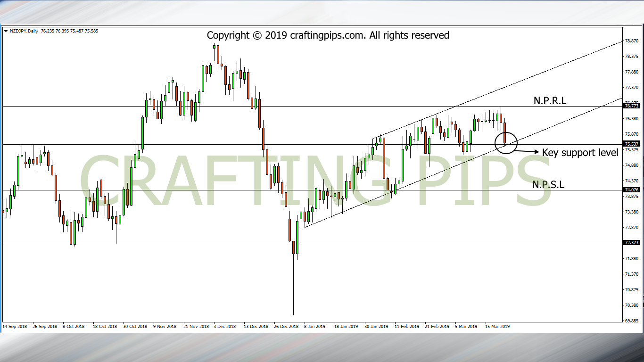Click the 75.537 current price tag

pos(631,144)
